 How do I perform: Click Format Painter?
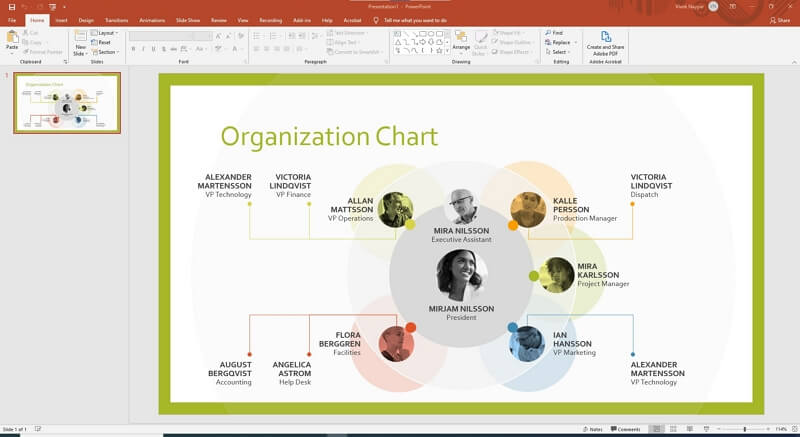(43, 52)
